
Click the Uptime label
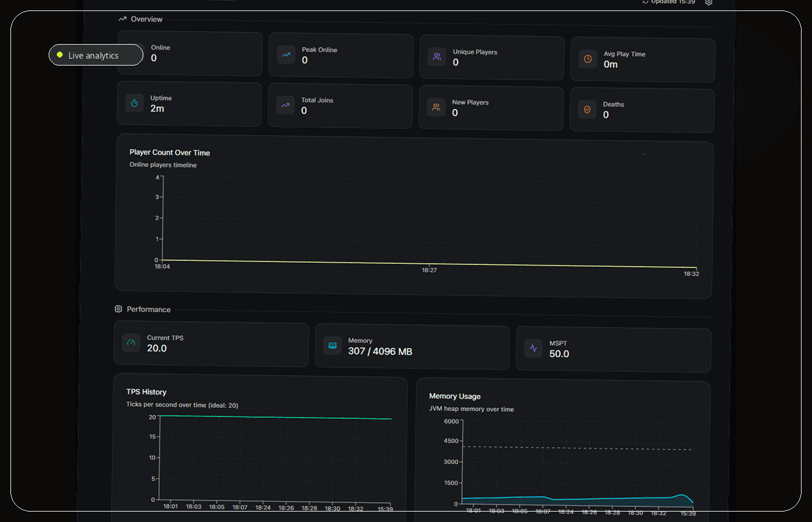[161, 98]
